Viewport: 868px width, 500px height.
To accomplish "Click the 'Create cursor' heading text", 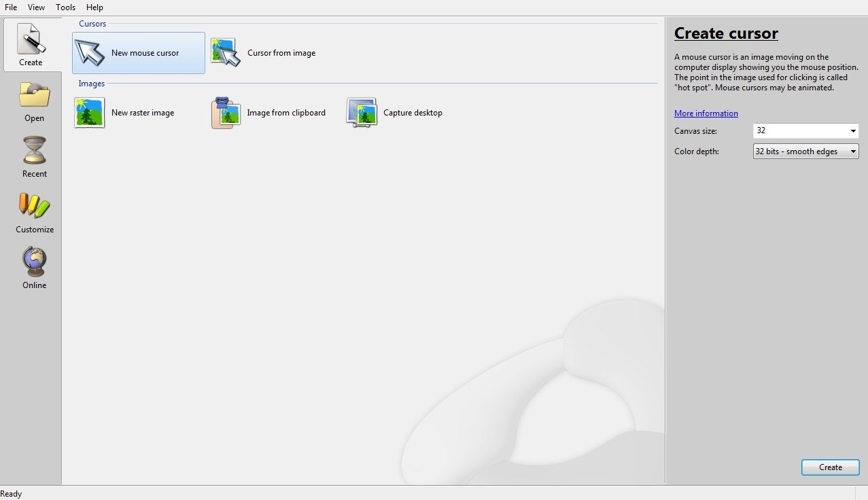I will tap(726, 33).
